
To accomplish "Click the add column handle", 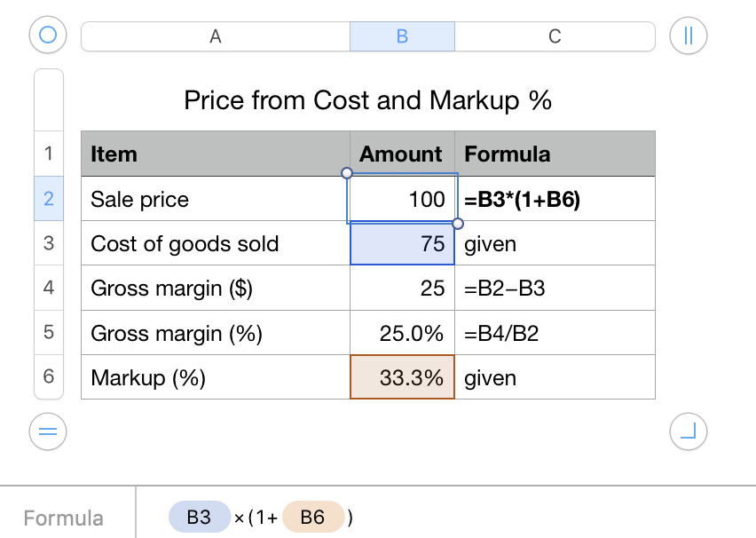I will click(688, 36).
